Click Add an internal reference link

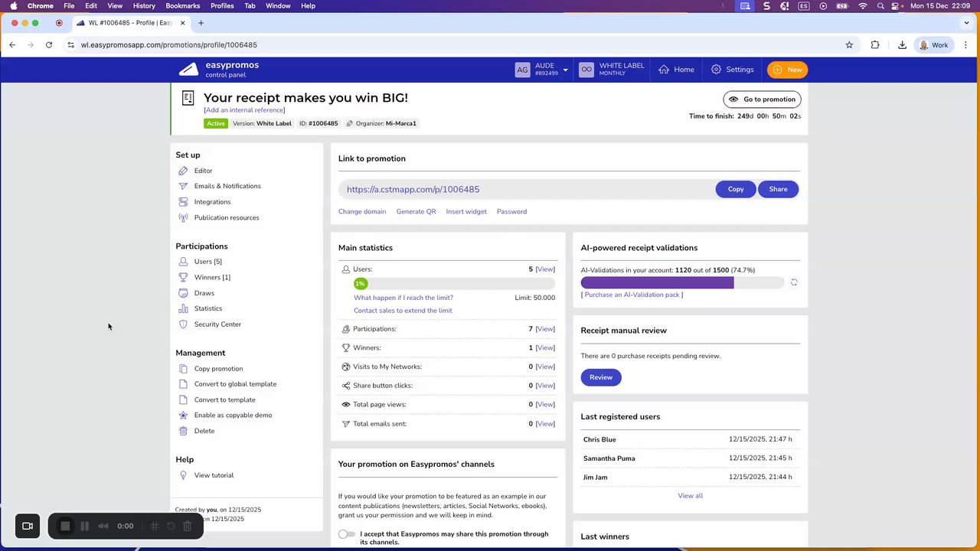244,110
